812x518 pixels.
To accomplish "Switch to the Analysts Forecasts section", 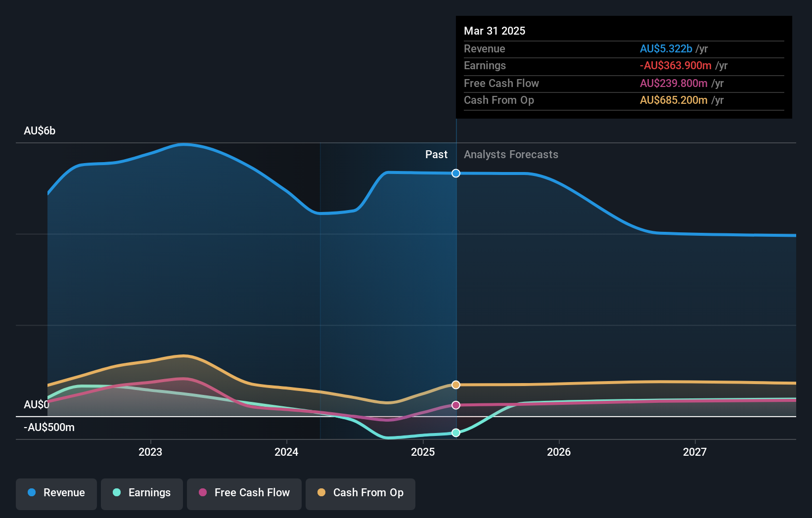I will coord(511,155).
